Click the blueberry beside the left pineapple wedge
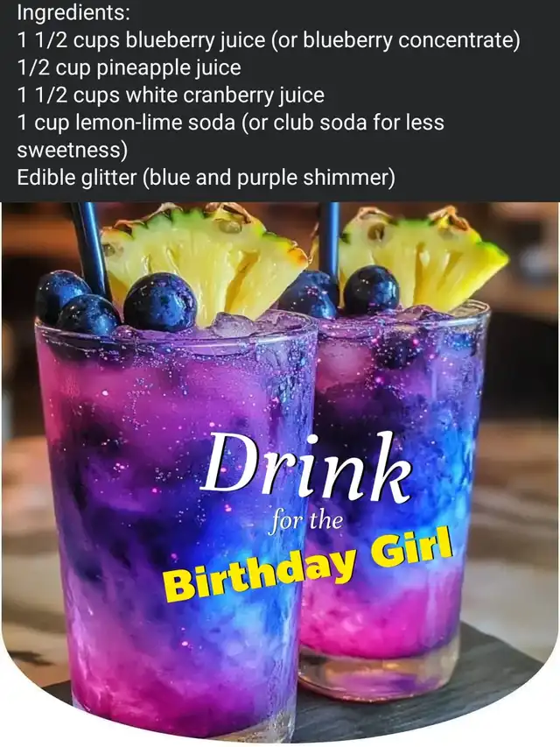 tap(160, 301)
